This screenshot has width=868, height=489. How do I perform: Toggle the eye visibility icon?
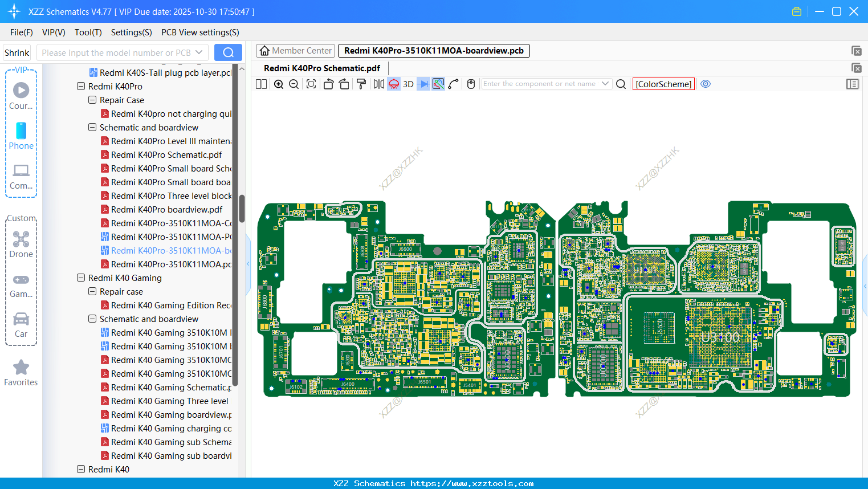[x=706, y=84]
